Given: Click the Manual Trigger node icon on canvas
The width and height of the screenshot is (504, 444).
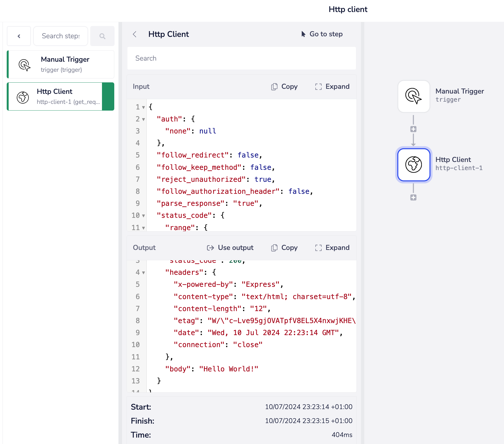Looking at the screenshot, I should point(413,96).
